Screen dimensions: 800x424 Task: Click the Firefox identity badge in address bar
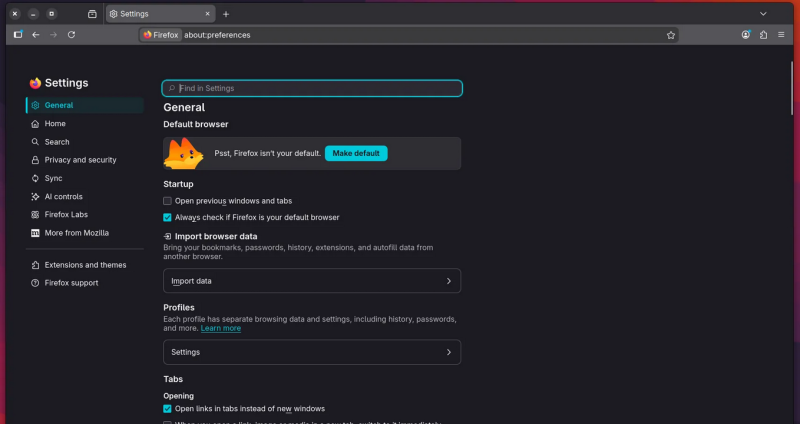(161, 35)
